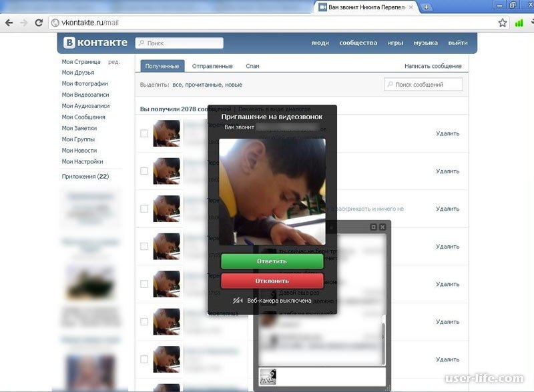Switch to the Отправленные tab
534x392 pixels.
point(212,66)
